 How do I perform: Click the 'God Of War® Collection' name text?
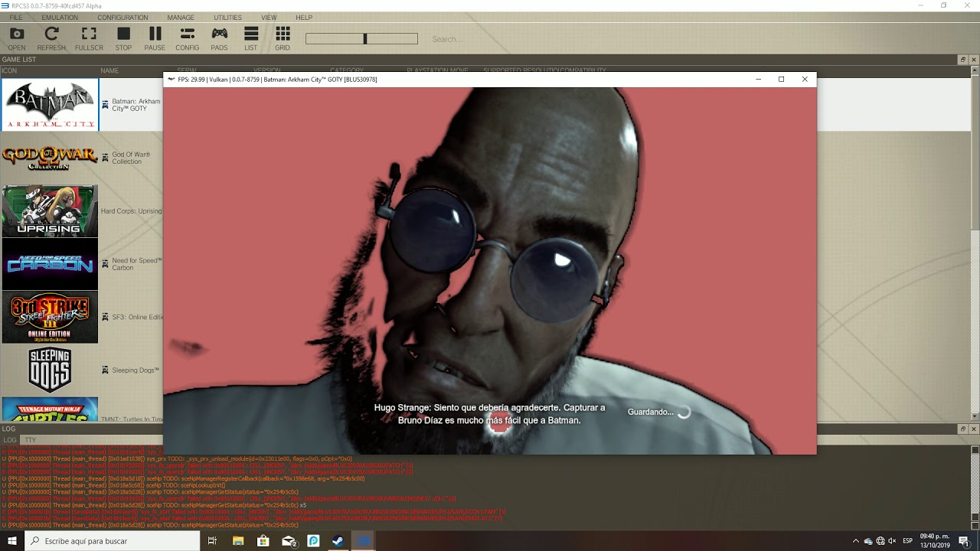[x=131, y=158]
